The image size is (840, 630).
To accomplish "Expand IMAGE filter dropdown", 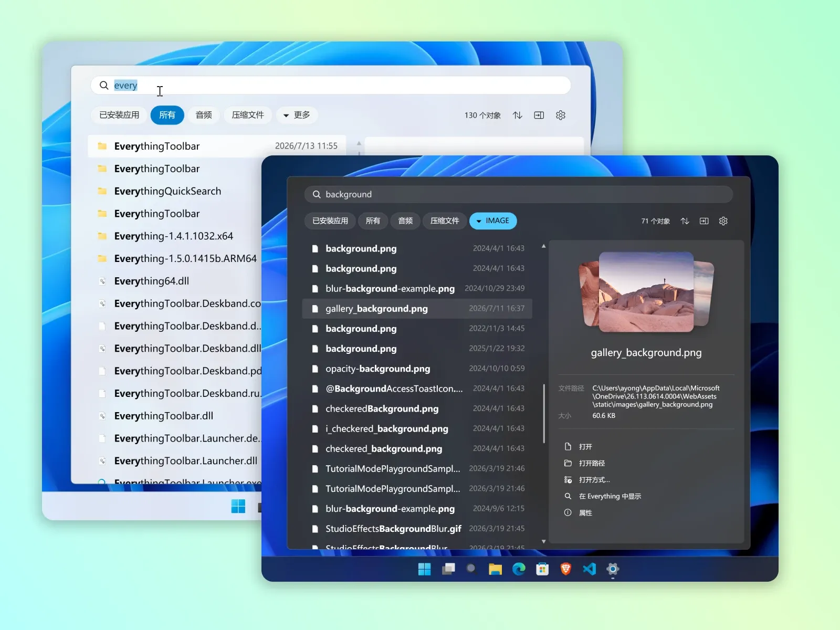I will [493, 221].
